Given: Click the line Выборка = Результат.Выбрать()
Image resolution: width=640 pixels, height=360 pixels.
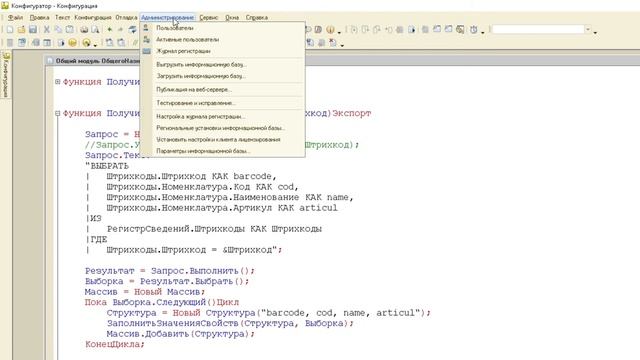Looking at the screenshot, I should 167,281.
